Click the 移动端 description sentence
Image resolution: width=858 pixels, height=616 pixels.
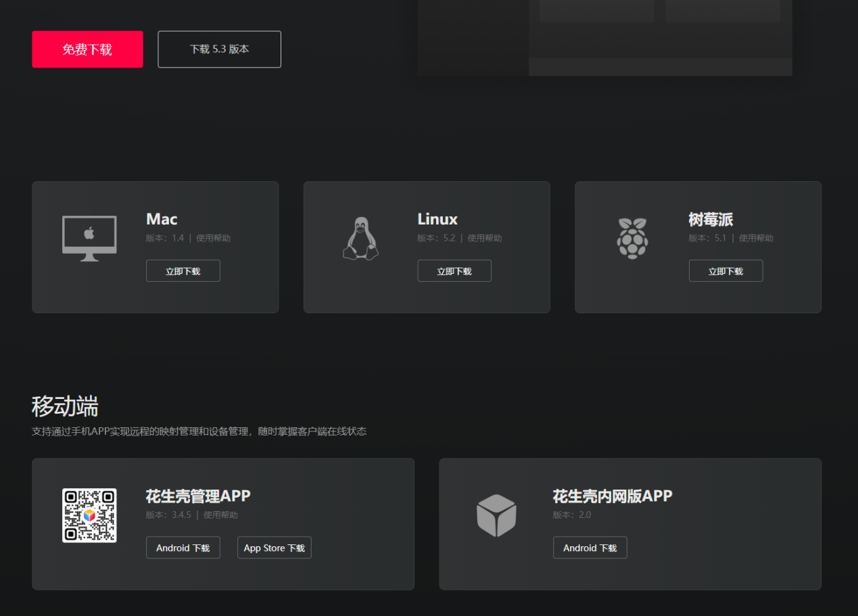click(x=199, y=431)
